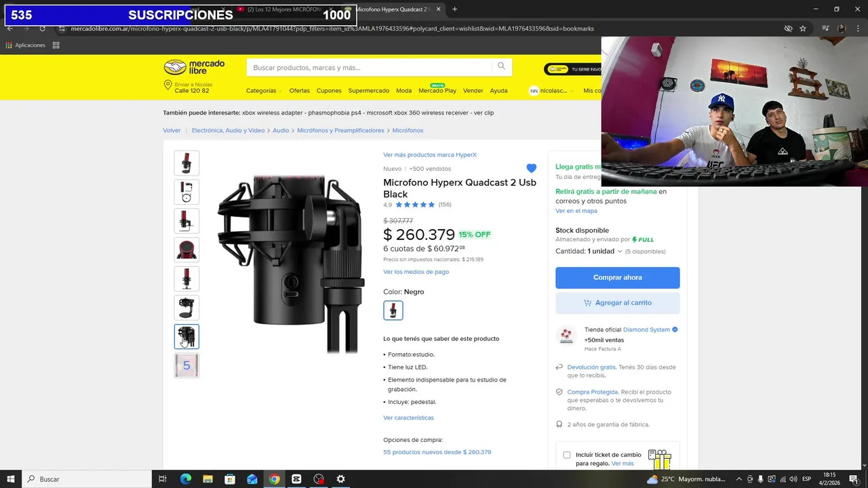Open Task View in the taskbar
Image resolution: width=868 pixels, height=488 pixels.
[x=163, y=479]
